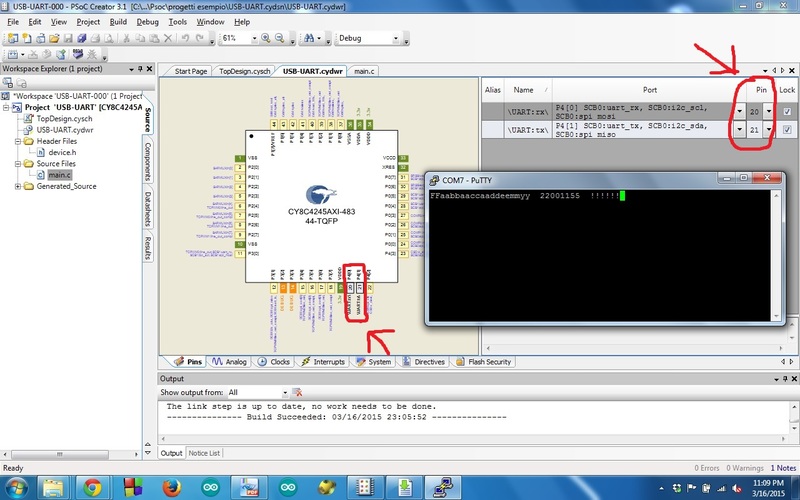Viewport: 800px width, 500px height.
Task: Open the Build menu
Action: (118, 22)
